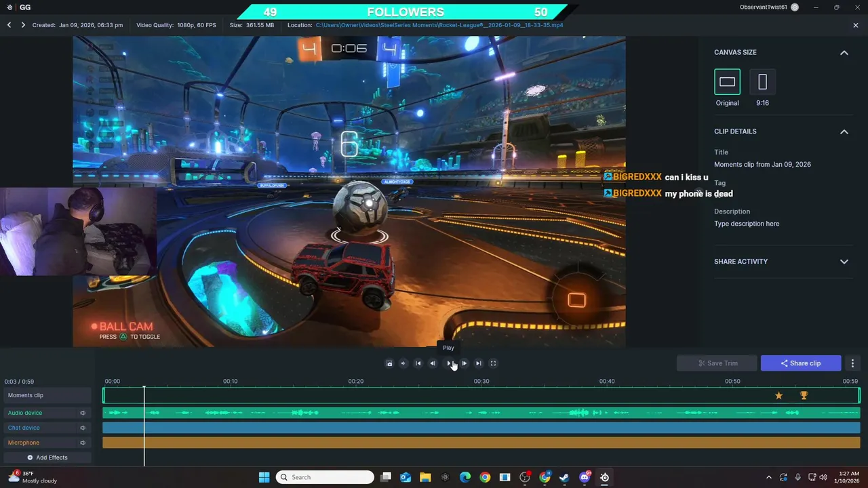Mute the Chat device track

83,428
